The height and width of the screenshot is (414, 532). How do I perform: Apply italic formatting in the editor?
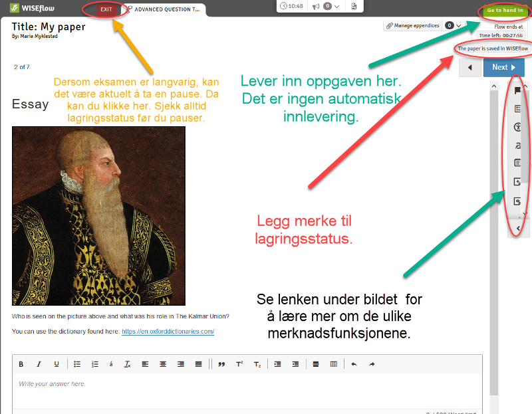pyautogui.click(x=39, y=364)
